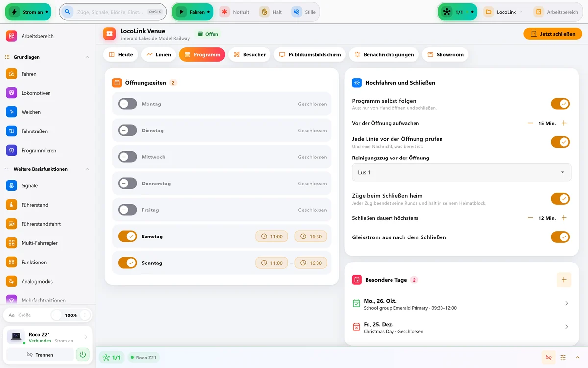This screenshot has width=588, height=368.
Task: Click the Arbeitsbereich button in top bar
Action: coord(557,12)
